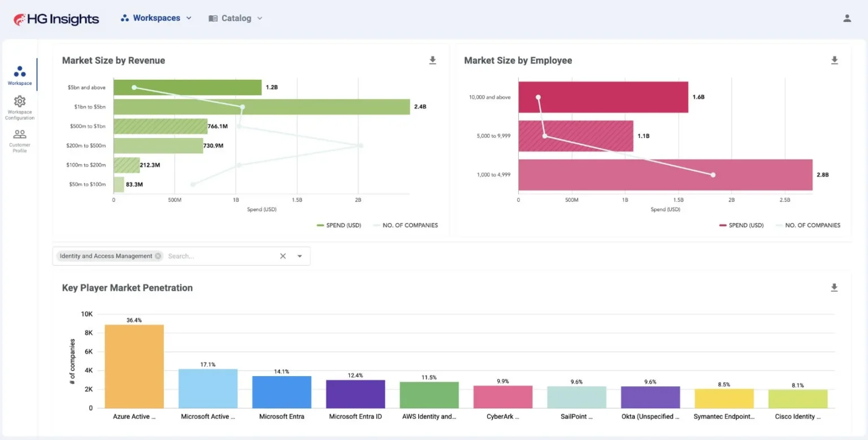The width and height of the screenshot is (868, 440).
Task: Download the Key Player Market Penetration chart
Action: point(834,288)
